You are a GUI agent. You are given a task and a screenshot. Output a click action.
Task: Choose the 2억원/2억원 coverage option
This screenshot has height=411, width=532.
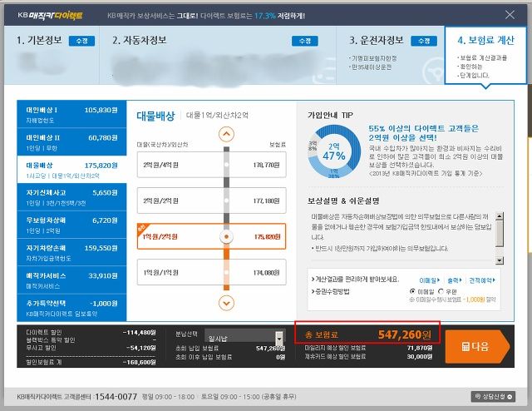[211, 201]
